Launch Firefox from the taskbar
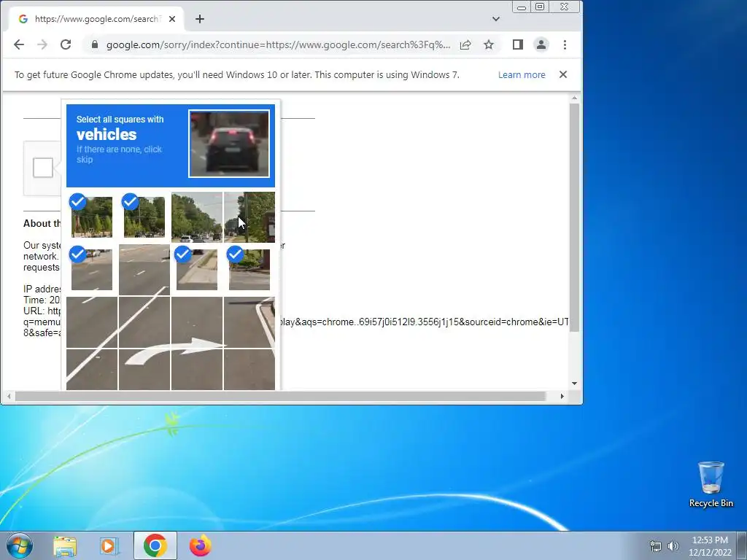Viewport: 747px width, 560px height. pos(201,545)
